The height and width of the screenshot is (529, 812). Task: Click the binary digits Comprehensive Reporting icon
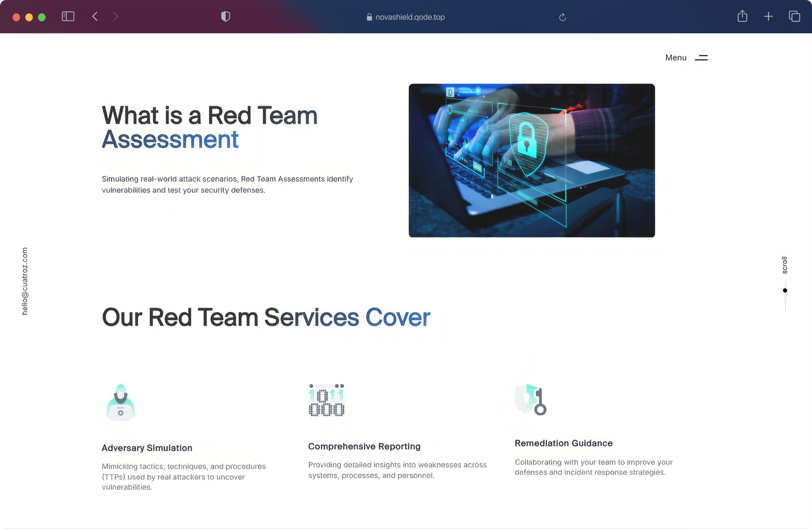coord(326,400)
